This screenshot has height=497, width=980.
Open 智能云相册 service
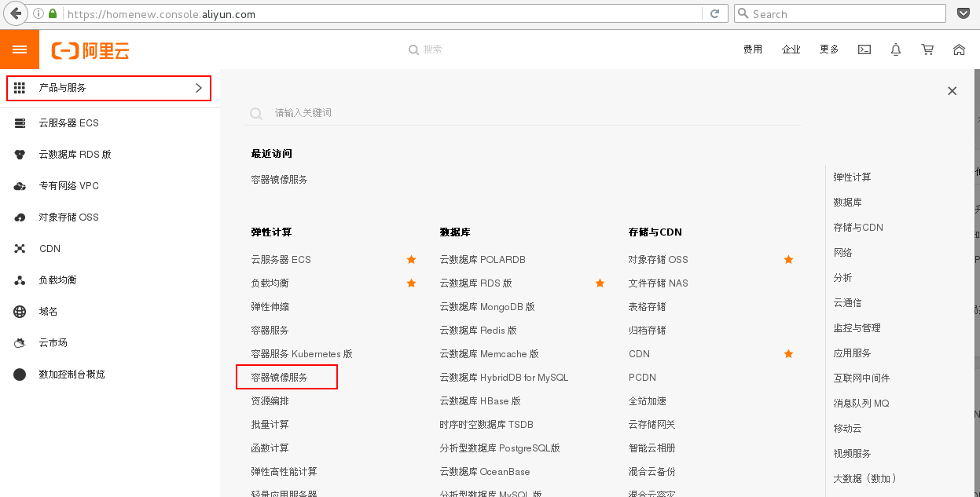click(652, 448)
